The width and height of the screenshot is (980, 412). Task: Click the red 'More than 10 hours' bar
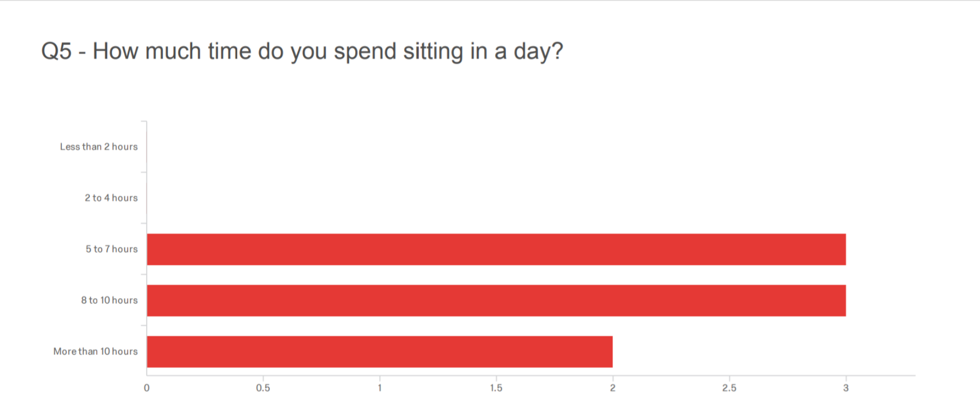[379, 352]
